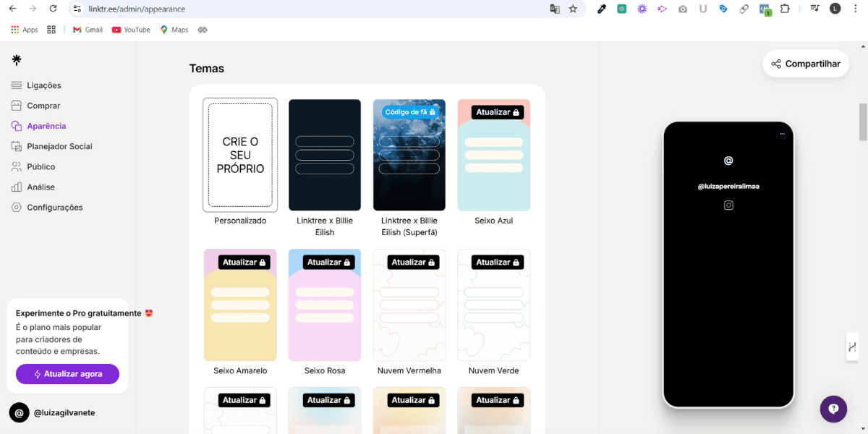868x434 pixels.
Task: Open the purple help question-mark bubble
Action: (833, 409)
